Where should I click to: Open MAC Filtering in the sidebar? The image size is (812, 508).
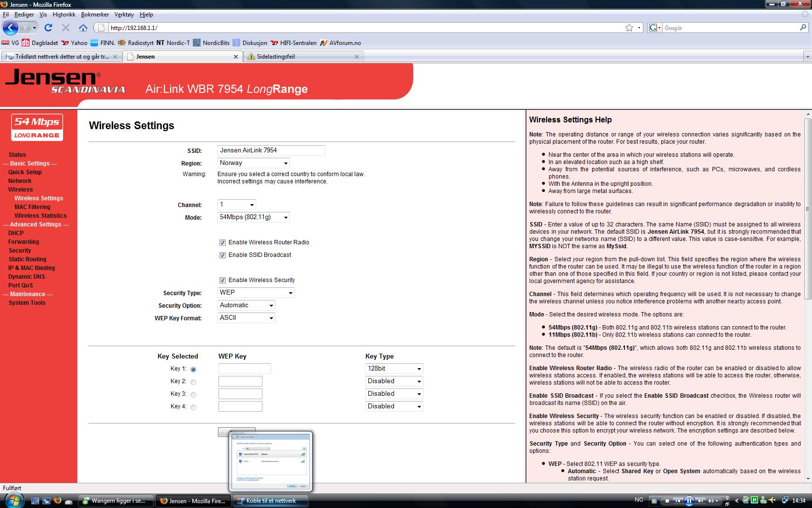tap(32, 207)
